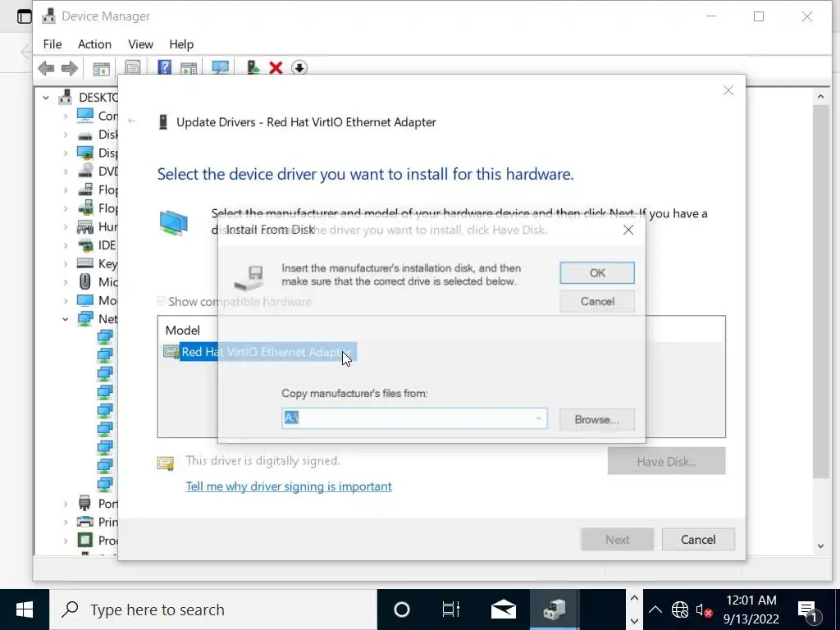Open the network globe tray icon
This screenshot has width=840, height=630.
point(680,609)
